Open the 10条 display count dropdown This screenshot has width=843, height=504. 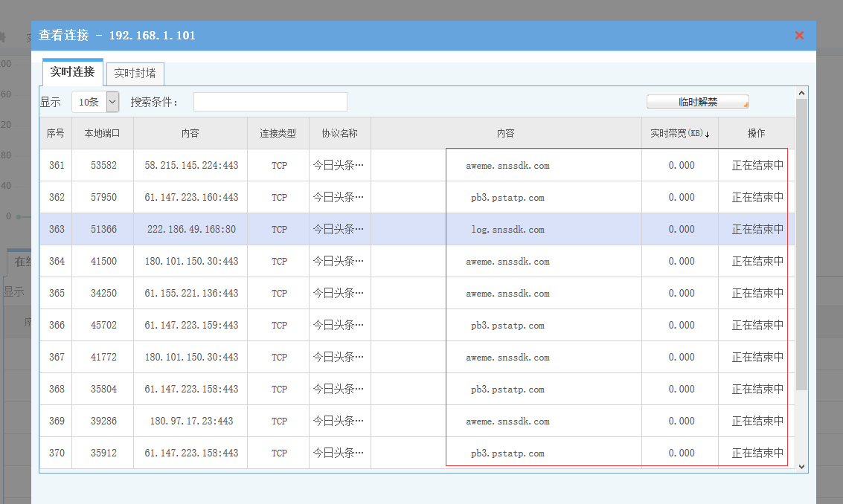click(x=95, y=102)
